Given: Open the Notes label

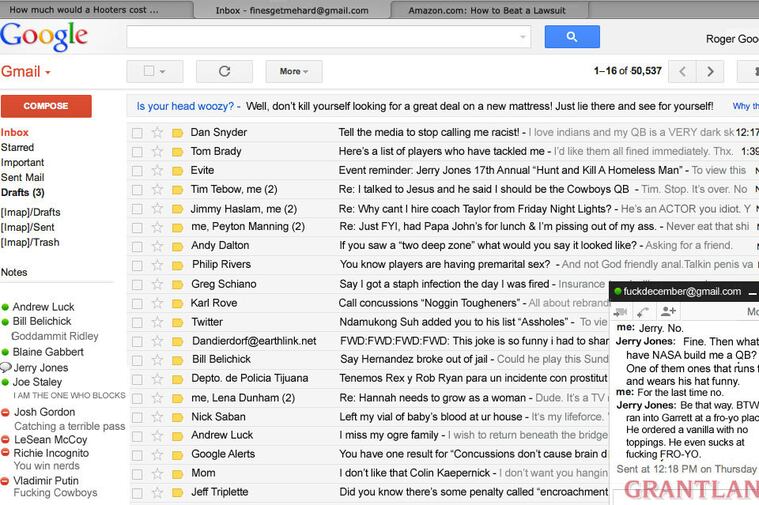Looking at the screenshot, I should tap(14, 272).
